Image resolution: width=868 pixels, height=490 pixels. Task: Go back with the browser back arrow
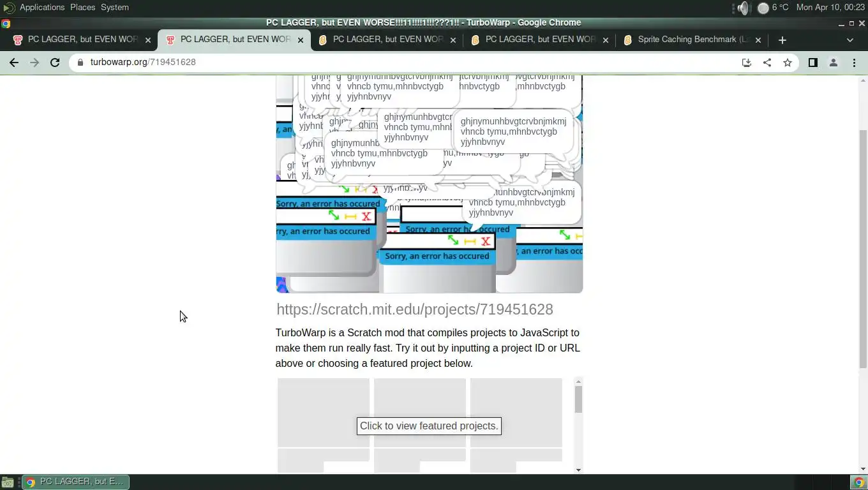[14, 63]
